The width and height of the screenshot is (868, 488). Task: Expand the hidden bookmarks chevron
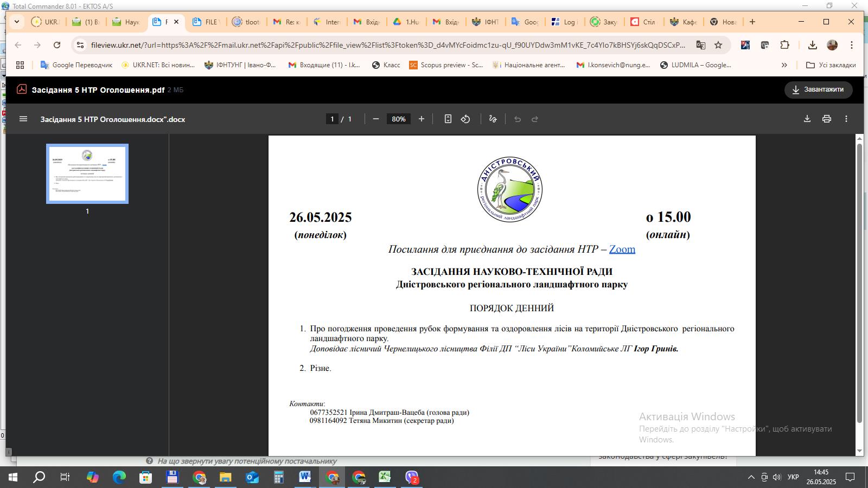click(784, 65)
